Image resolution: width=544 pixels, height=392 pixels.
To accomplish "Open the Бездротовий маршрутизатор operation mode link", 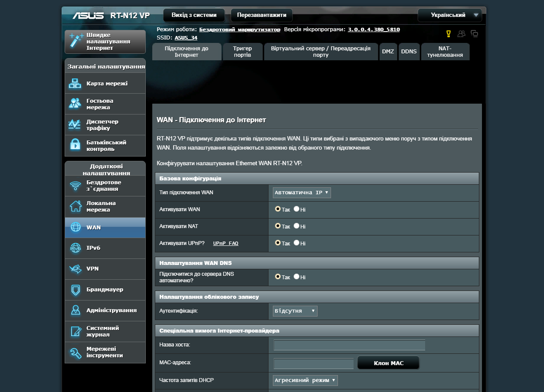I will point(240,29).
